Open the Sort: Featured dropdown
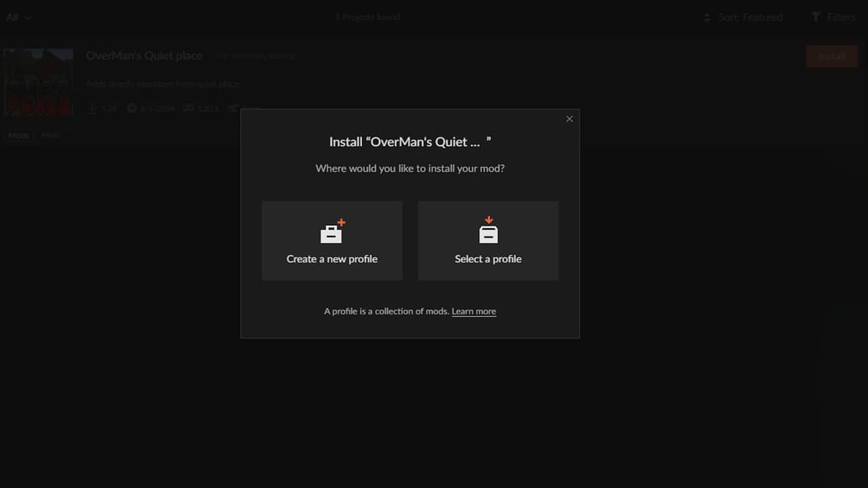868x488 pixels. point(743,17)
